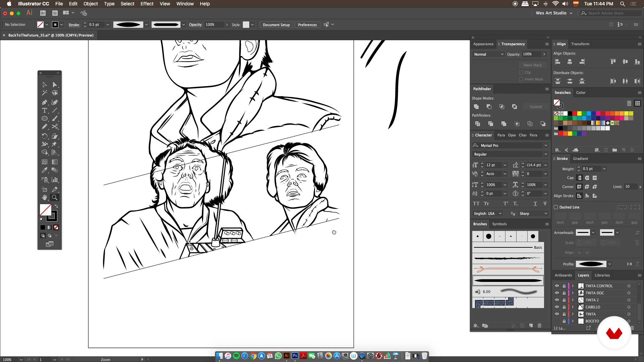Select the Line Segment tool
Viewport: 644px width, 362px height.
point(55,110)
